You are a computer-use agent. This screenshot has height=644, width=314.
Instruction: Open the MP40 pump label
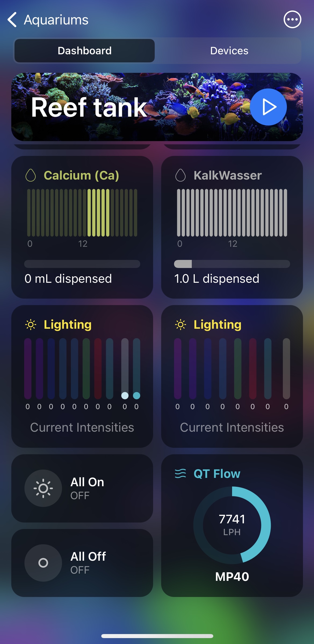232,577
